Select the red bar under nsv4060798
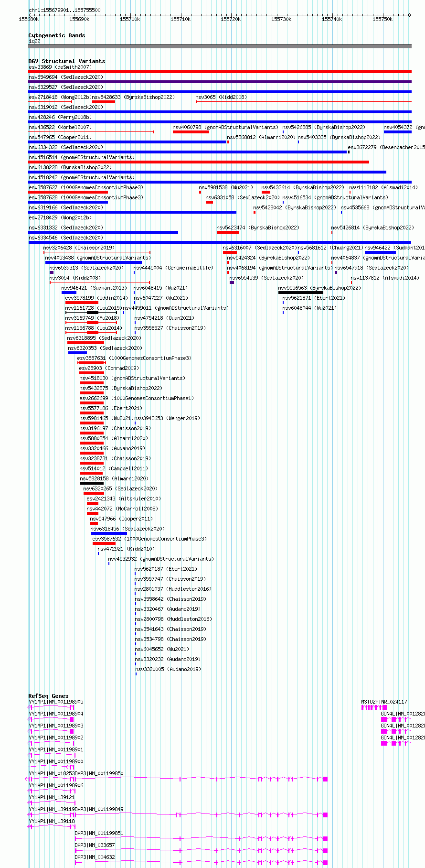This screenshot has height=868, width=425. click(x=191, y=132)
